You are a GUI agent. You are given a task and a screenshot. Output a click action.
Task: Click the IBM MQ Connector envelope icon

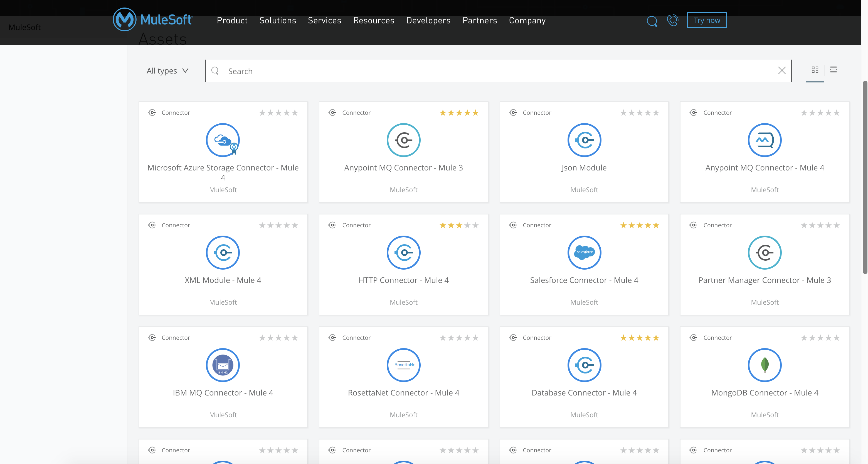click(x=223, y=365)
